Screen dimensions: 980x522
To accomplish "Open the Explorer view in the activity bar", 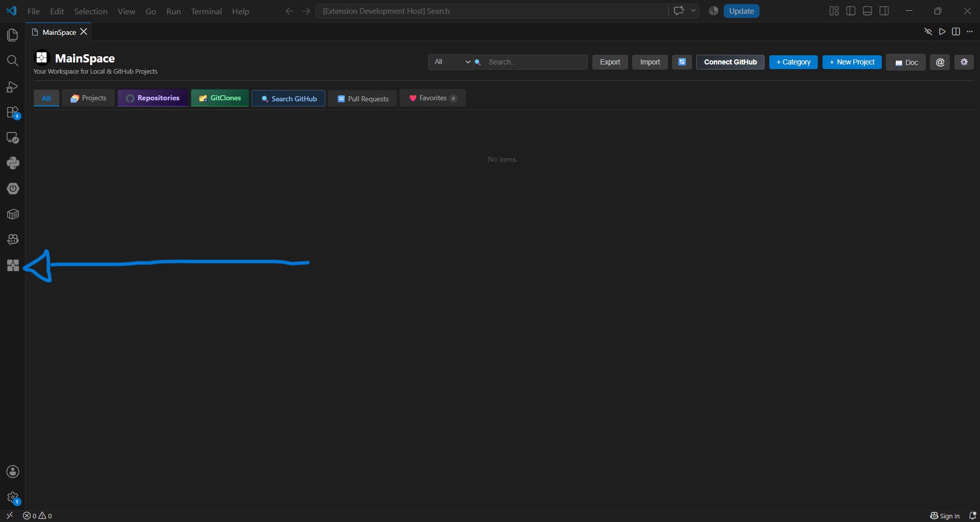I will 13,35.
